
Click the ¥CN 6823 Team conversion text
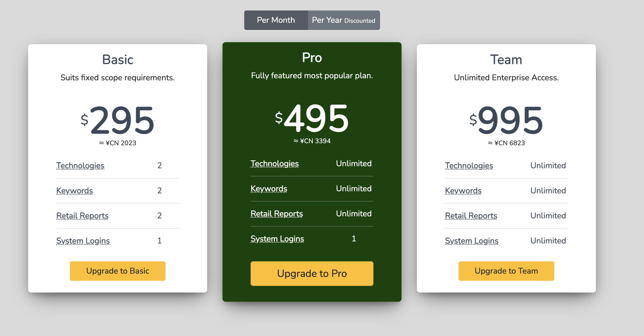click(x=506, y=143)
